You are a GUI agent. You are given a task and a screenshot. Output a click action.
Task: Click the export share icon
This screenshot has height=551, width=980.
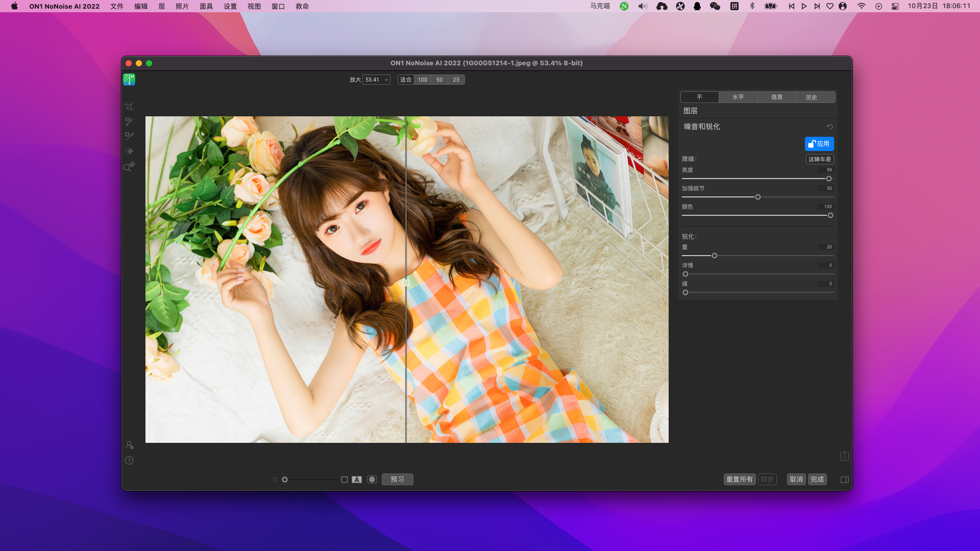[844, 456]
